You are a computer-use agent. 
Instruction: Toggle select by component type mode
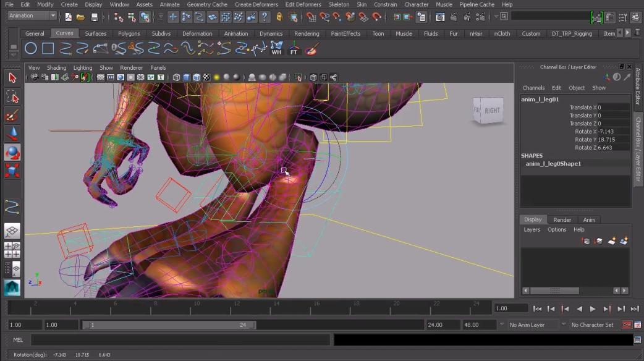pos(145,17)
